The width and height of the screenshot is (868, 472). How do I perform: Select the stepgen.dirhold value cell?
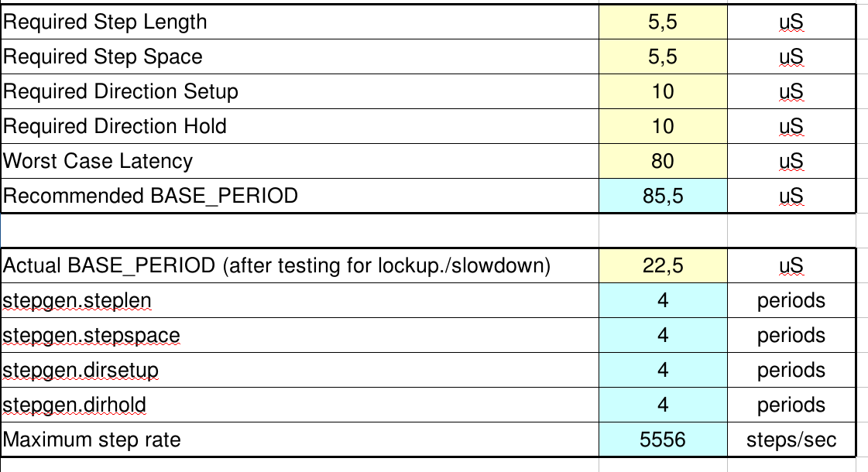tap(663, 405)
